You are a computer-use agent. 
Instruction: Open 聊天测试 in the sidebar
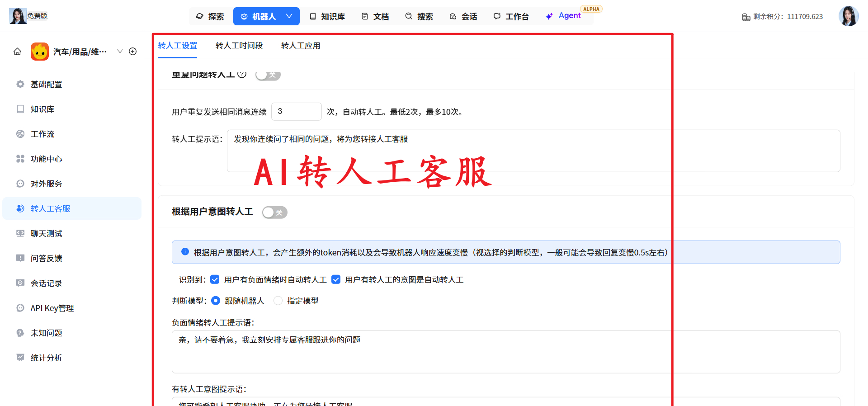[72, 233]
